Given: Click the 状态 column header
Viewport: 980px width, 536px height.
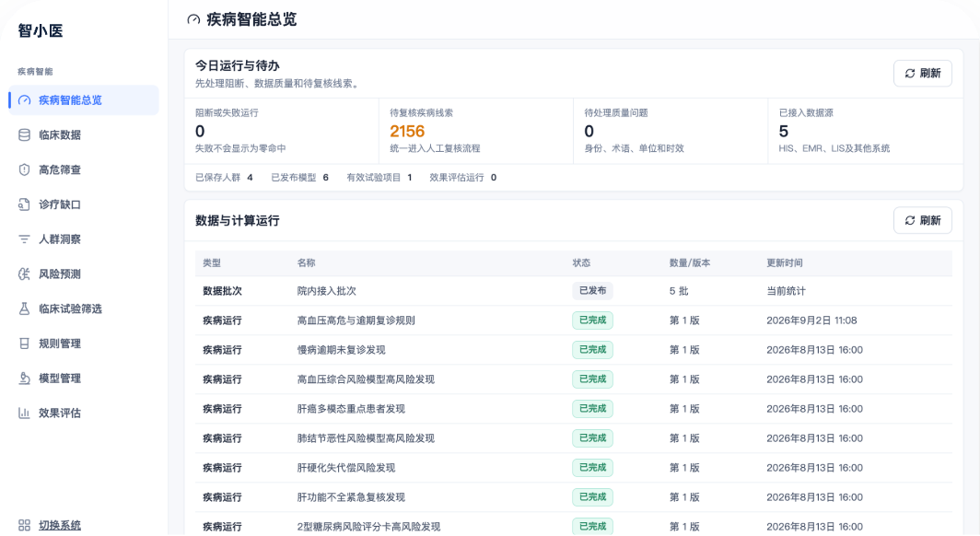Looking at the screenshot, I should click(581, 263).
